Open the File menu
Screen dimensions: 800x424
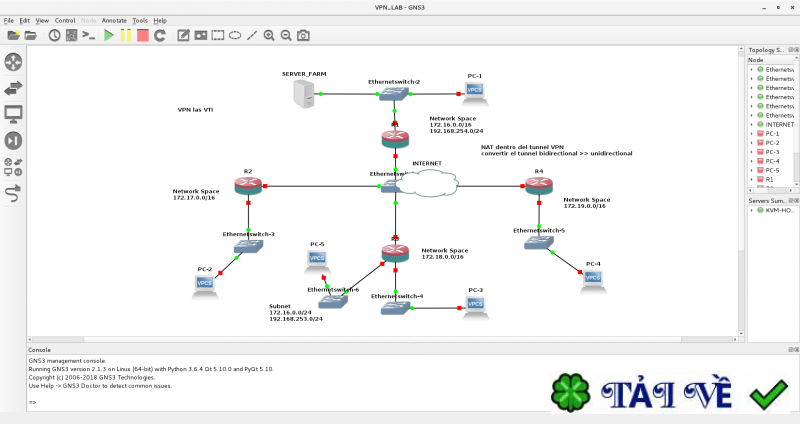click(9, 20)
